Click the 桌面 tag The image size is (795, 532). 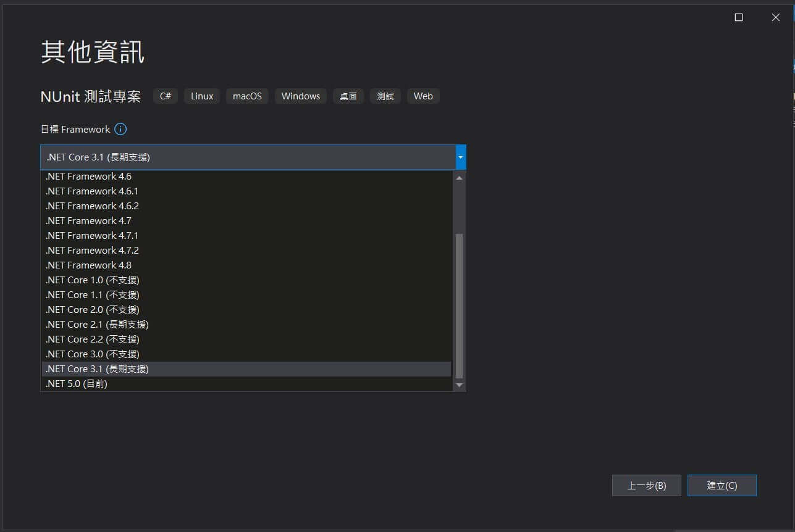[x=348, y=96]
